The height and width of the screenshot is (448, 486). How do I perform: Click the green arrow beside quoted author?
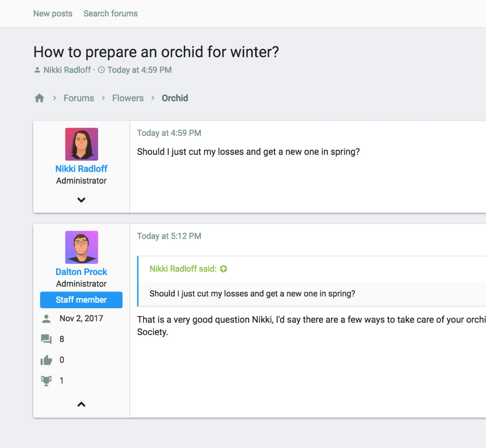click(223, 269)
